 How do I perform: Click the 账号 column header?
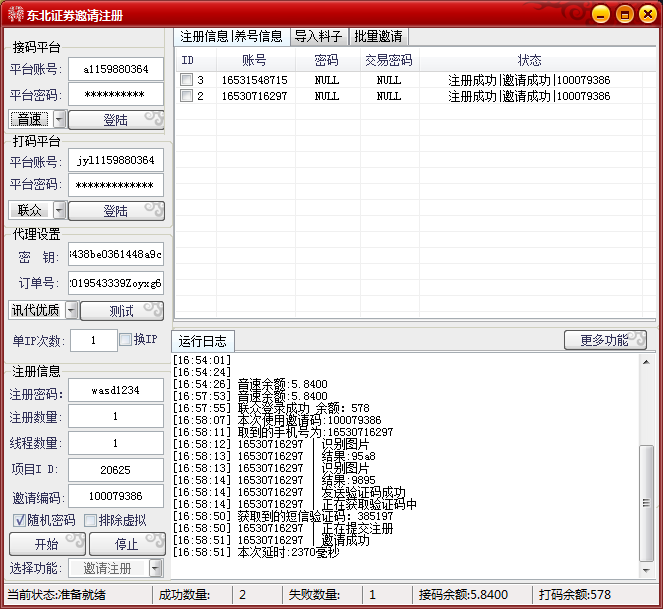point(255,60)
